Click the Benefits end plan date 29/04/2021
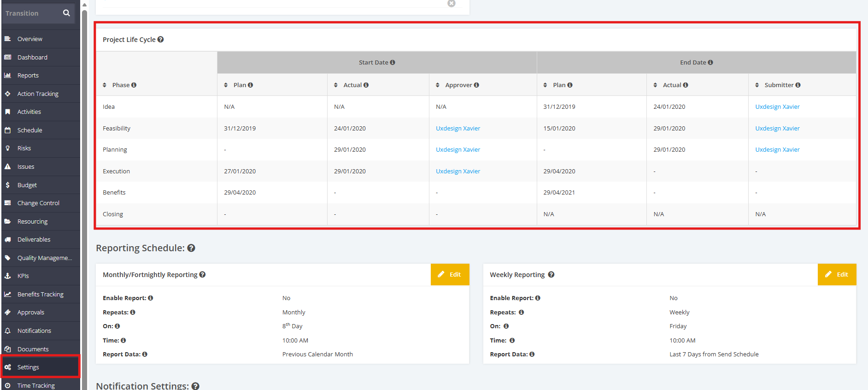The height and width of the screenshot is (390, 868). tap(559, 193)
